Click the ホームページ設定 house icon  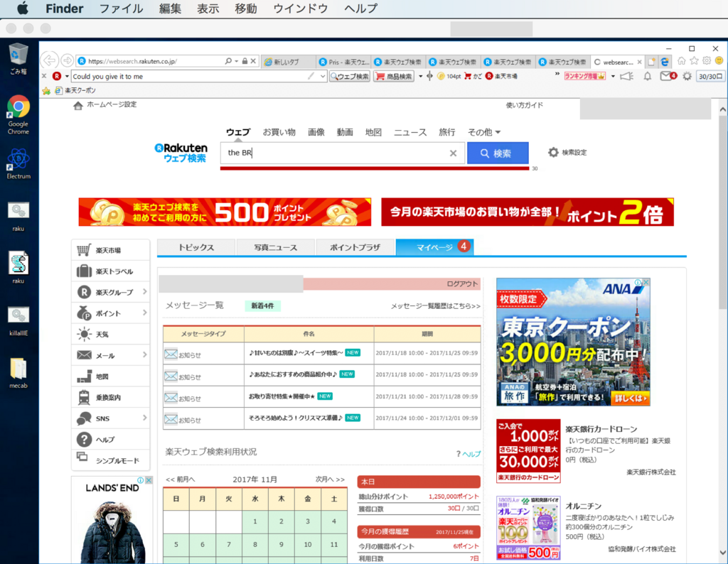78,106
